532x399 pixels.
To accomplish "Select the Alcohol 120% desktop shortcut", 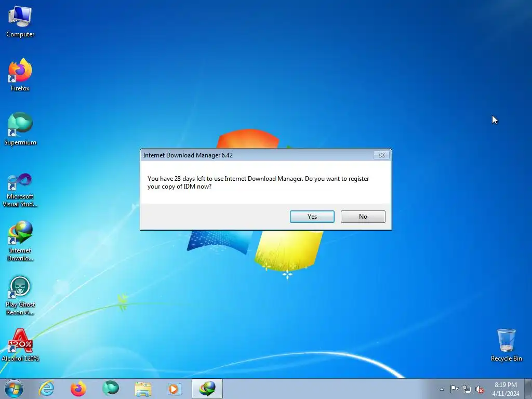I will (x=20, y=345).
